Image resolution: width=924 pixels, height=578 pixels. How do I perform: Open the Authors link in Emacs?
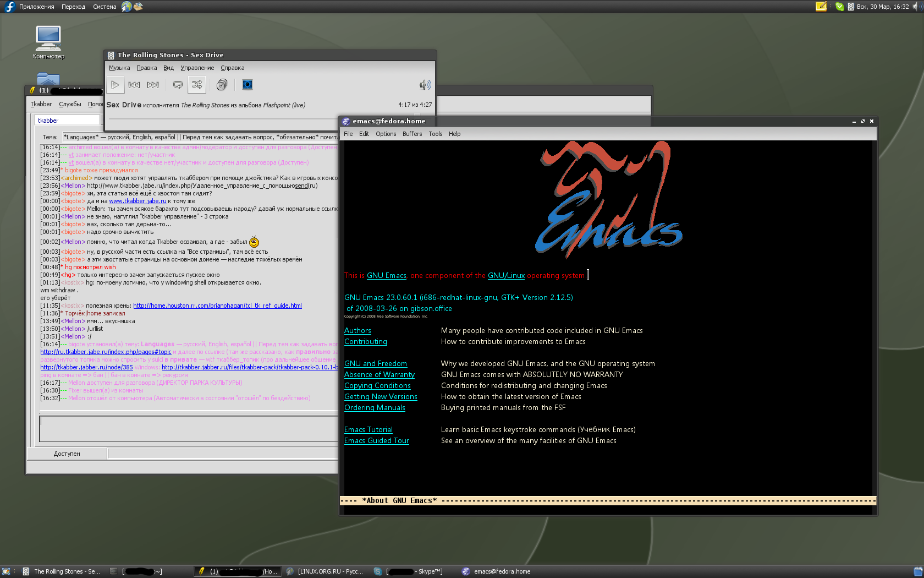tap(358, 331)
